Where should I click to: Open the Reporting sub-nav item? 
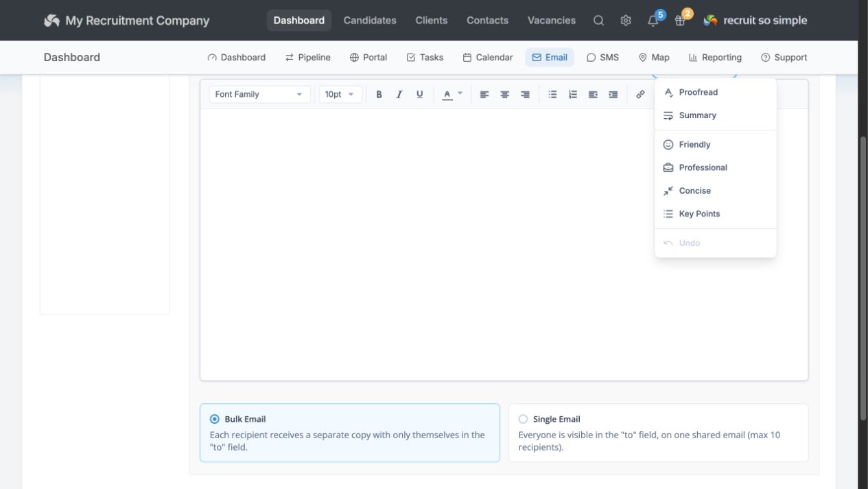[715, 58]
